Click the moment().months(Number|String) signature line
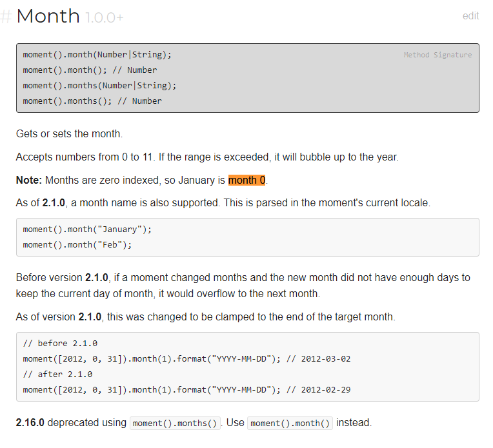The image size is (493, 448). point(99,86)
